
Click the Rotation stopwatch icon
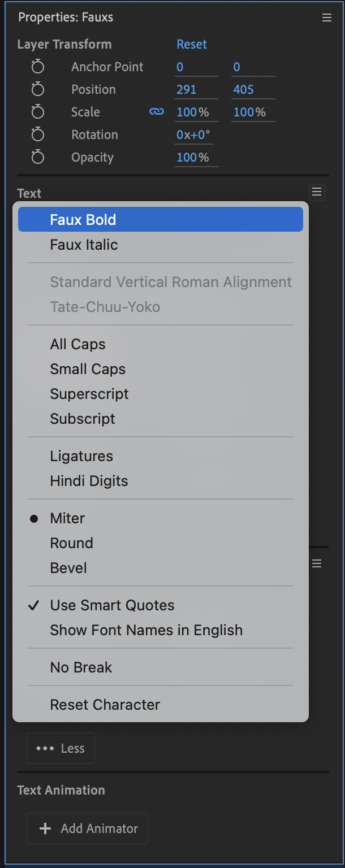[37, 134]
